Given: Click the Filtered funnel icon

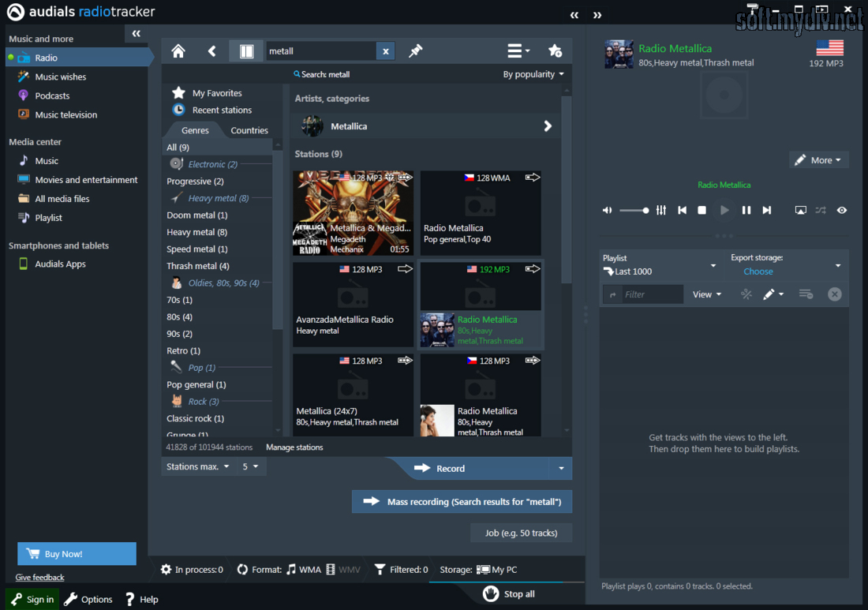Looking at the screenshot, I should [380, 570].
